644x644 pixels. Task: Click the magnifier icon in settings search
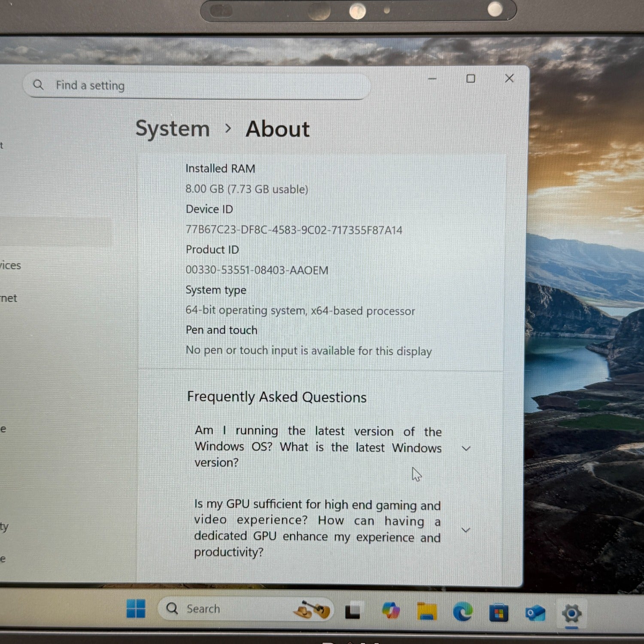(39, 85)
